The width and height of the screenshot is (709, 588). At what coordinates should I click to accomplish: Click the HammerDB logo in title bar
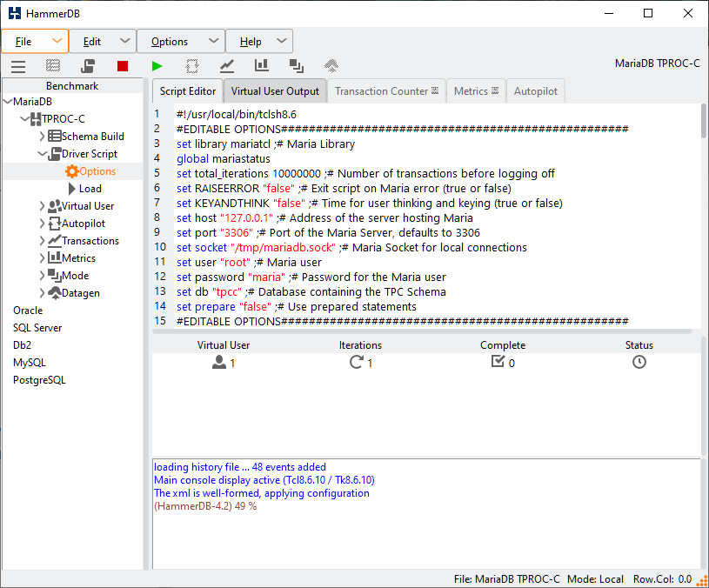pyautogui.click(x=15, y=13)
